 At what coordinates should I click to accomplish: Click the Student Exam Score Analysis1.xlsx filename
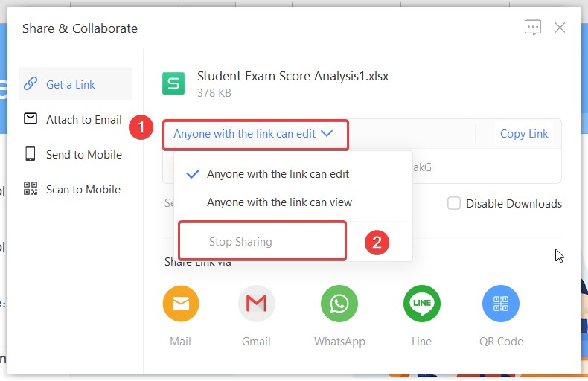click(x=293, y=76)
